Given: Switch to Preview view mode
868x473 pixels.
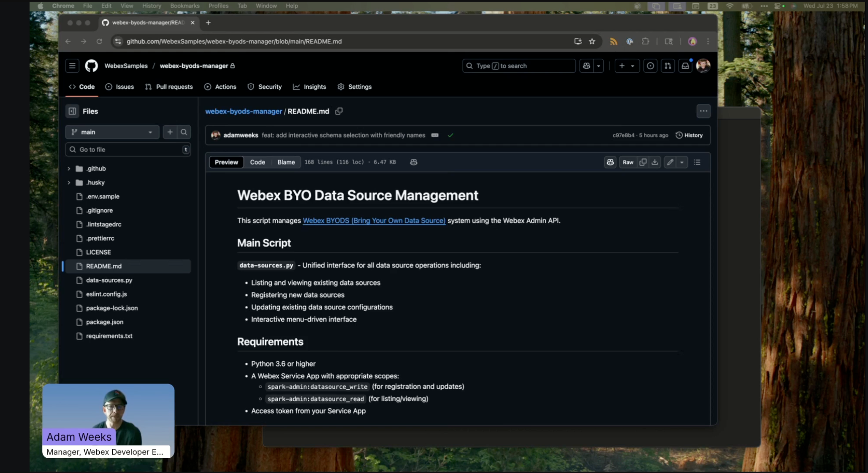Looking at the screenshot, I should tap(226, 162).
